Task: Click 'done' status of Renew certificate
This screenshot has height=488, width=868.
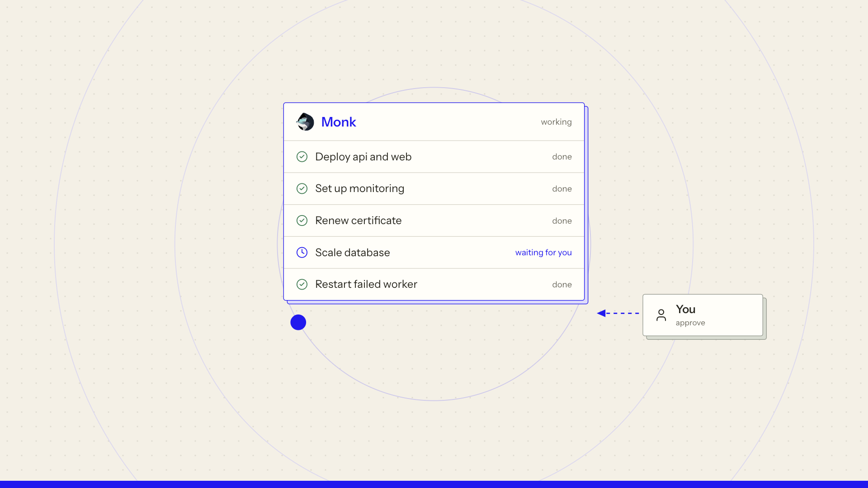Action: (x=562, y=221)
